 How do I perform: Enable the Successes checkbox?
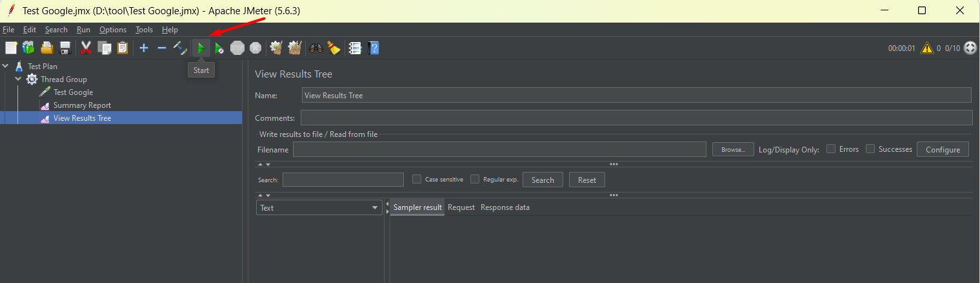(870, 149)
